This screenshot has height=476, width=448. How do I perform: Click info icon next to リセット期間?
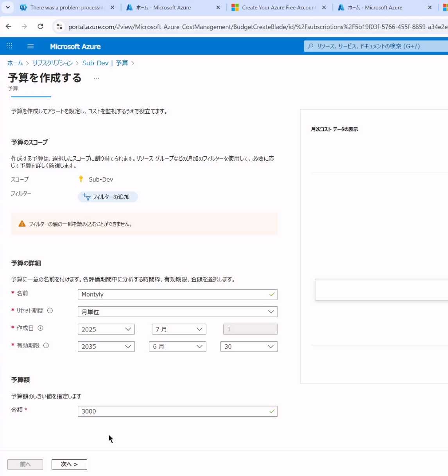pos(50,311)
